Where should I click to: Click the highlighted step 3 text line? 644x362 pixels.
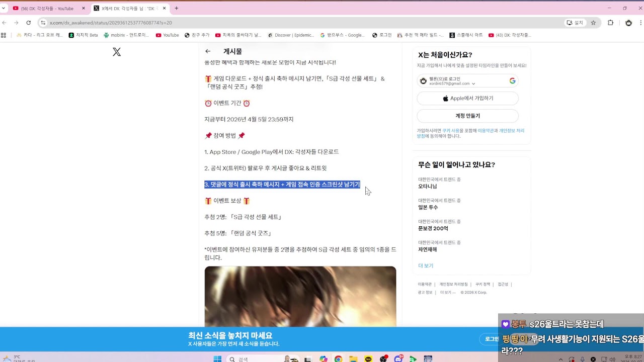pos(282,185)
